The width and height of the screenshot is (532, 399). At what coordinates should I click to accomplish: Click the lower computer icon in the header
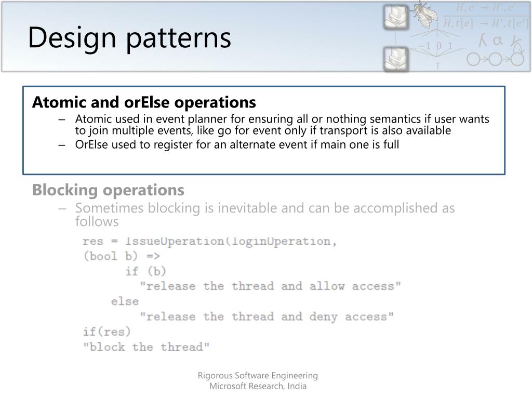pyautogui.click(x=396, y=58)
